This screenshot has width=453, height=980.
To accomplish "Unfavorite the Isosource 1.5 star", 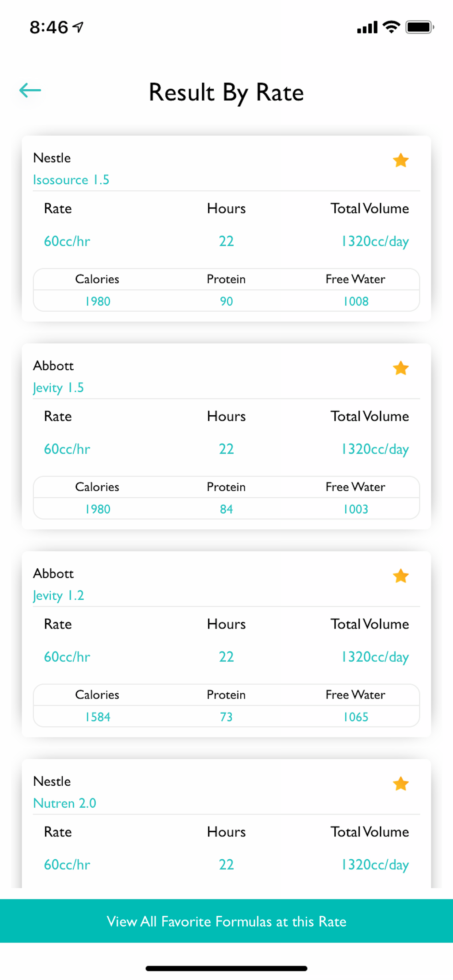I will click(x=400, y=160).
